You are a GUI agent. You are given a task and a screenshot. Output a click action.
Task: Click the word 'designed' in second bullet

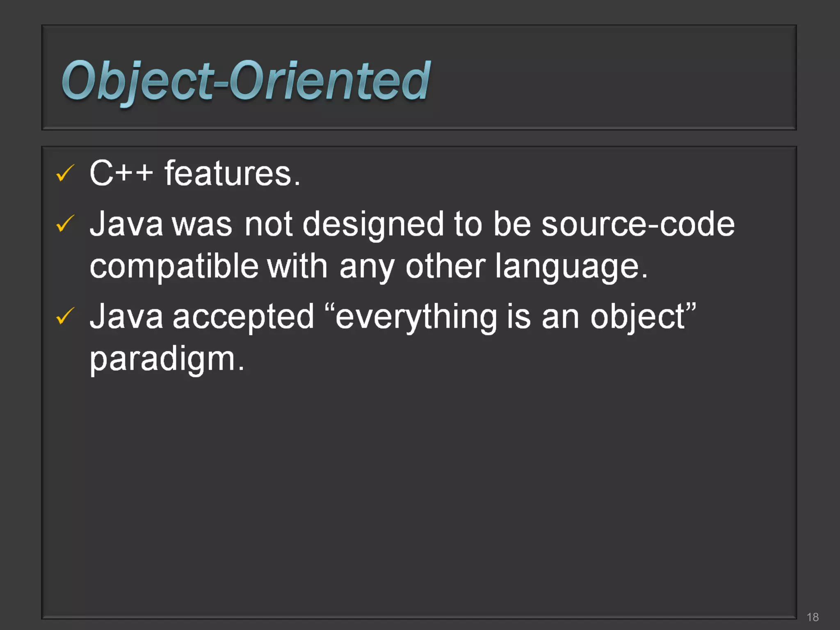point(373,225)
